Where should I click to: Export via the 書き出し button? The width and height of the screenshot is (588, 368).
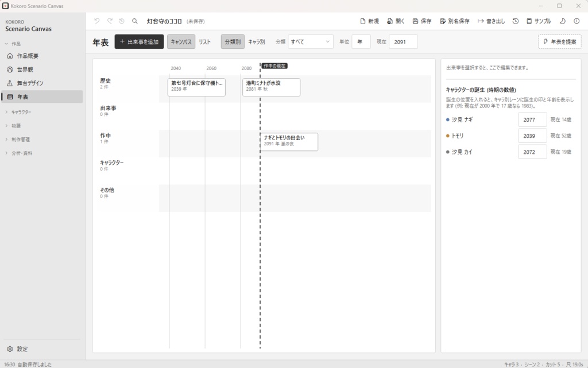click(x=491, y=21)
